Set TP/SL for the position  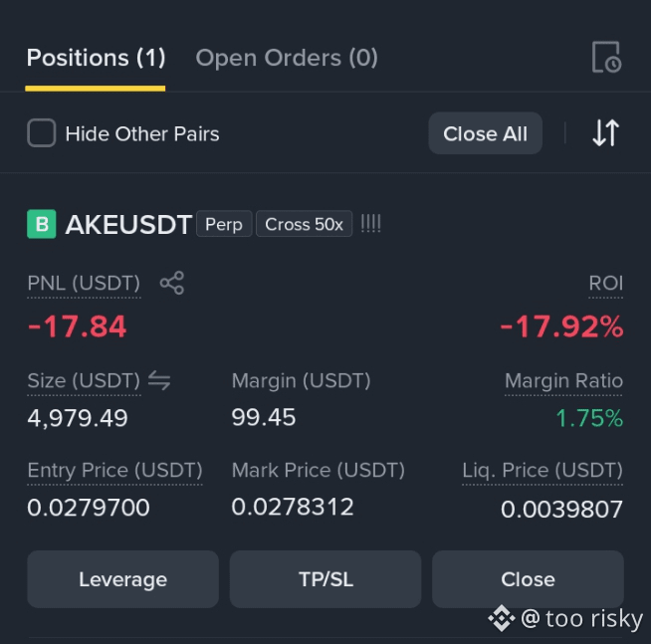[325, 579]
